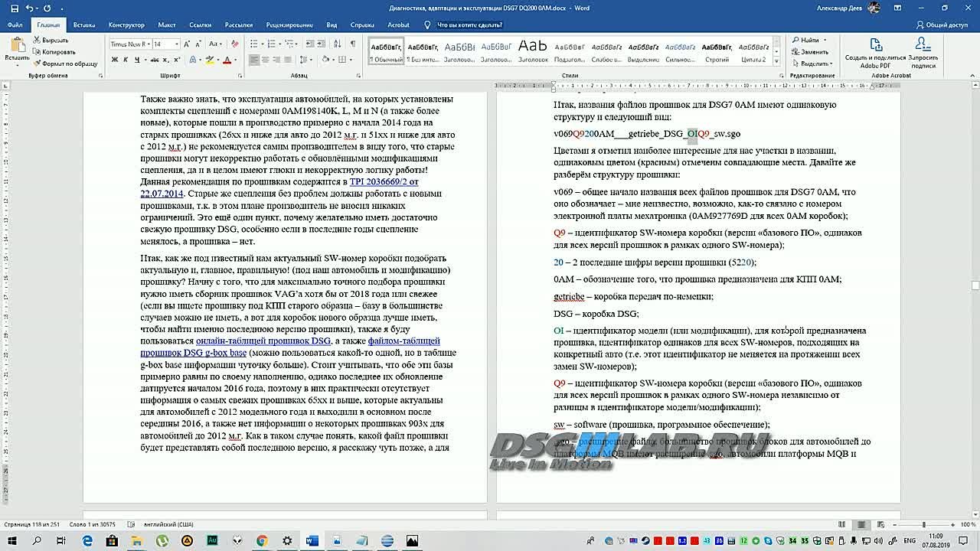980x551 pixels.
Task: Enable center paragraph alignment
Action: [265, 60]
